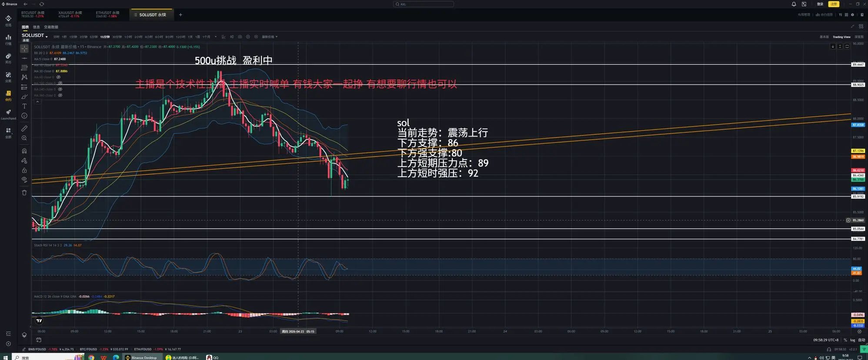The width and height of the screenshot is (868, 360).
Task: Open the 最新价格 price type dropdown
Action: 270,37
